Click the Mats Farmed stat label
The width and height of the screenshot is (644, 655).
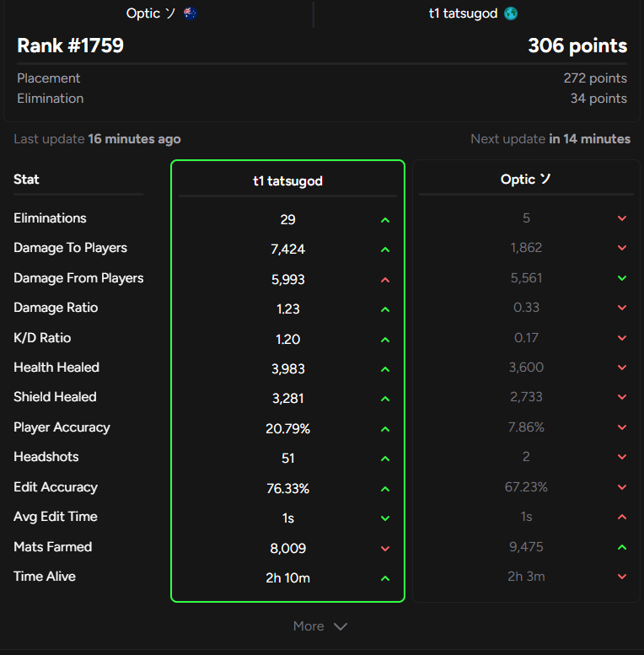click(52, 547)
